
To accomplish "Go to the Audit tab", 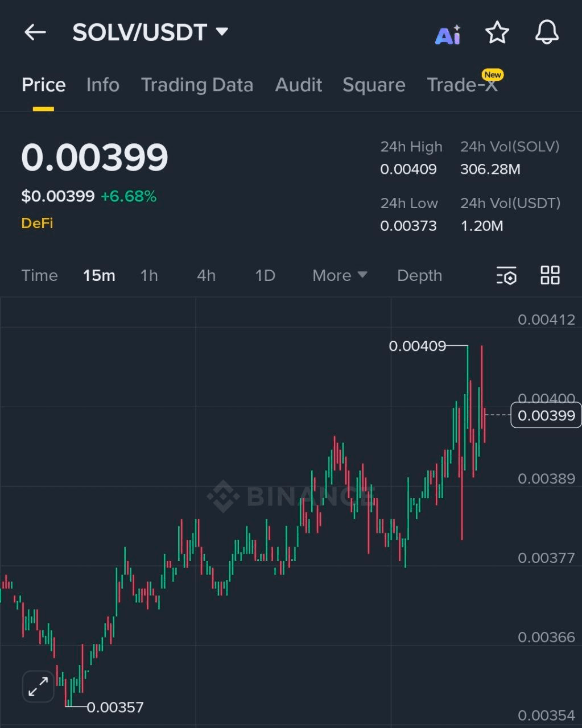I will coord(298,85).
